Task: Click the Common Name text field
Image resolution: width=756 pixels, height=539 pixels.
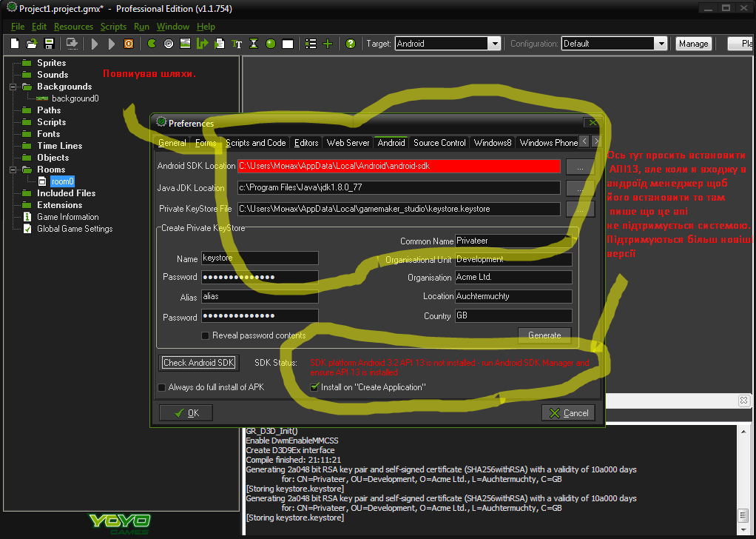Action: (x=513, y=241)
